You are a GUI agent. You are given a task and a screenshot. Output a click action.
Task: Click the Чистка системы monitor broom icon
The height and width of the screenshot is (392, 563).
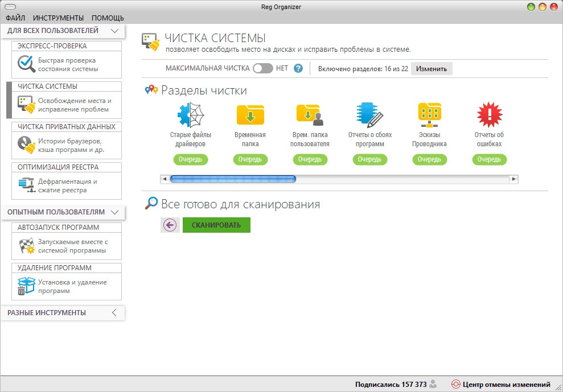point(26,105)
